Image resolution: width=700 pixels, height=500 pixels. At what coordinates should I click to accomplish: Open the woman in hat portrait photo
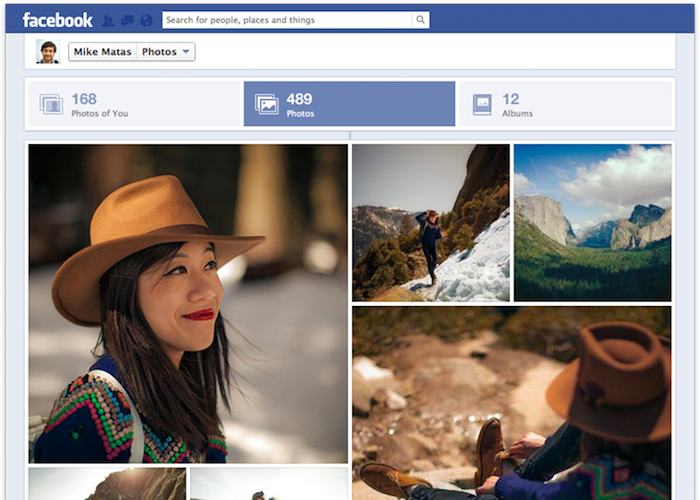tap(188, 303)
